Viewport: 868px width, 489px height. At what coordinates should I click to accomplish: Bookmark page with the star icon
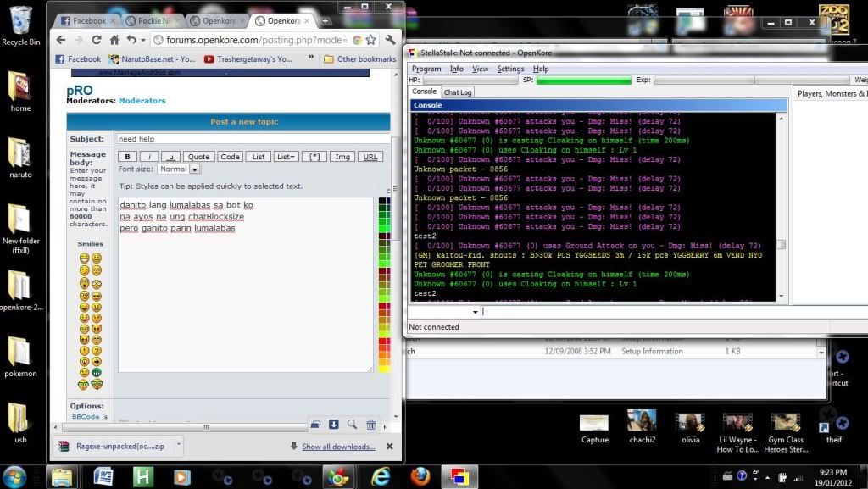point(371,40)
